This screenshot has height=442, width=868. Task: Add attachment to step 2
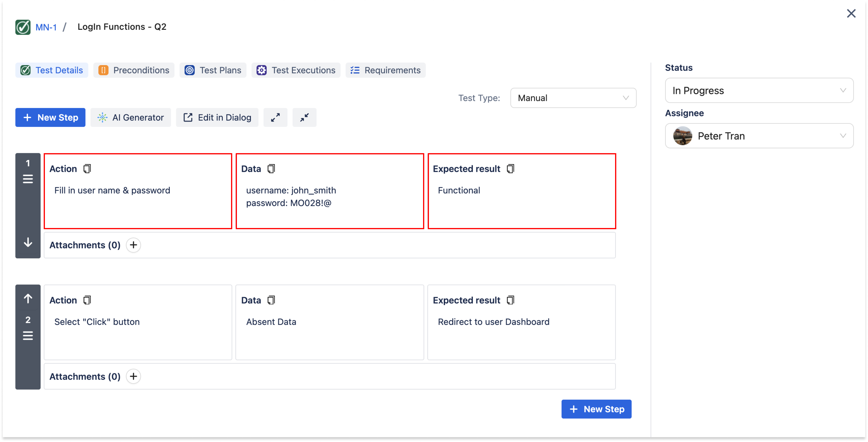point(133,376)
